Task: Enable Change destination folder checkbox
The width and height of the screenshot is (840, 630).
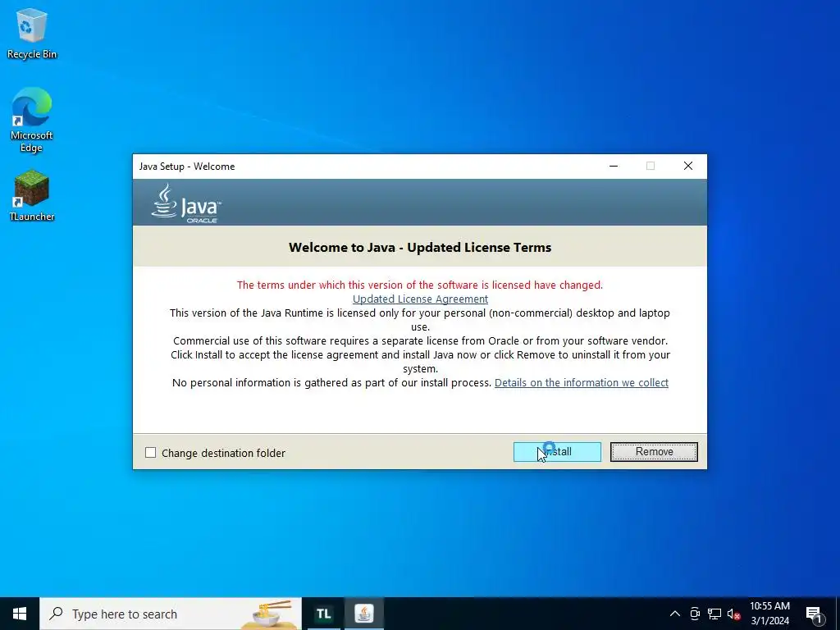Action: [x=151, y=453]
